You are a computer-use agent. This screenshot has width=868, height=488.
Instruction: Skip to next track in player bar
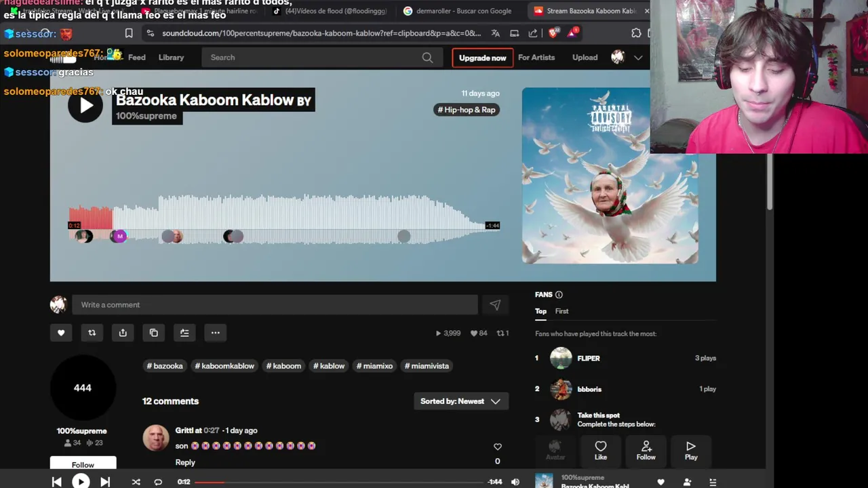(x=105, y=482)
